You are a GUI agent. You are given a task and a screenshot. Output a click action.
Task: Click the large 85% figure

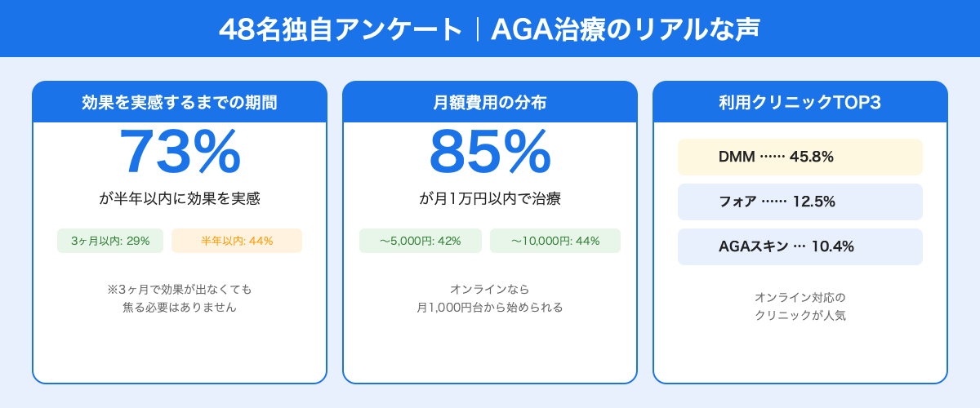[x=490, y=153]
